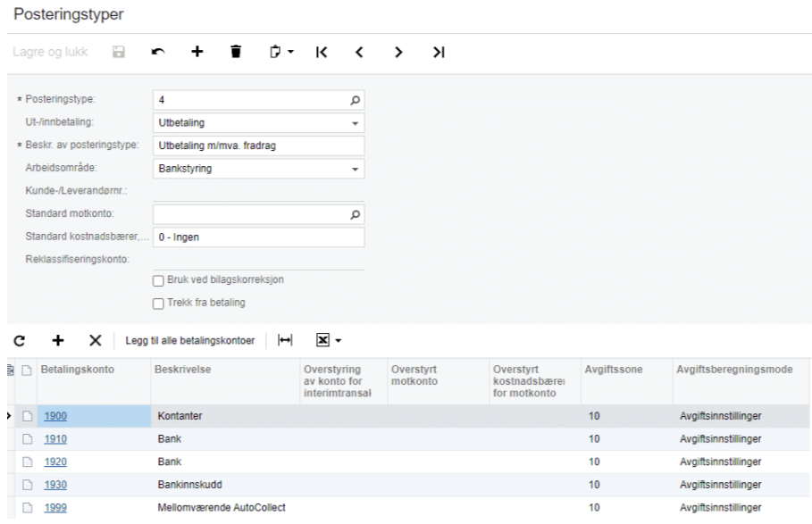Click Avgiftssone value 10 in row 1900

(x=594, y=416)
